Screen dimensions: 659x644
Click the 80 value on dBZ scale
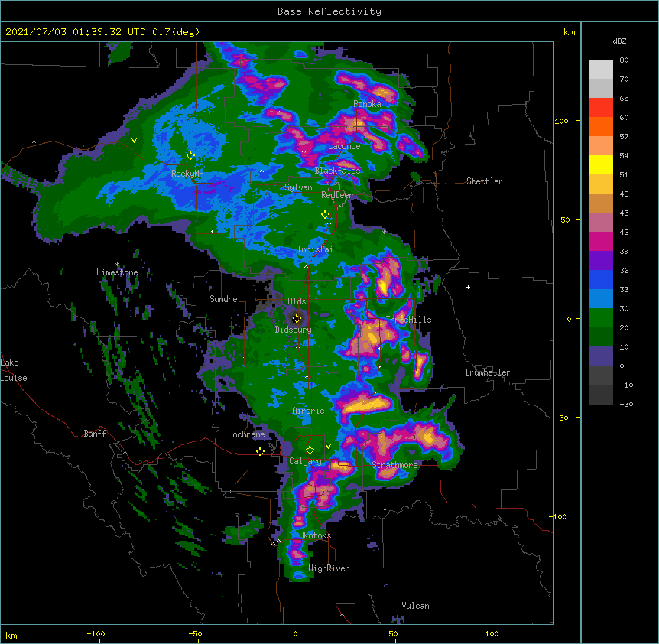point(624,60)
